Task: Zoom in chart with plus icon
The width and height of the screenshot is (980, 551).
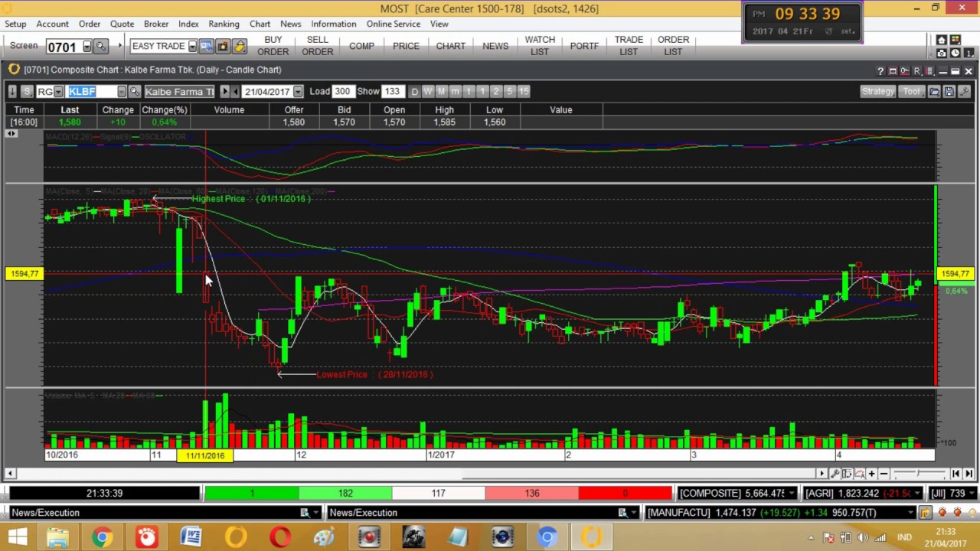Action: coord(871,474)
